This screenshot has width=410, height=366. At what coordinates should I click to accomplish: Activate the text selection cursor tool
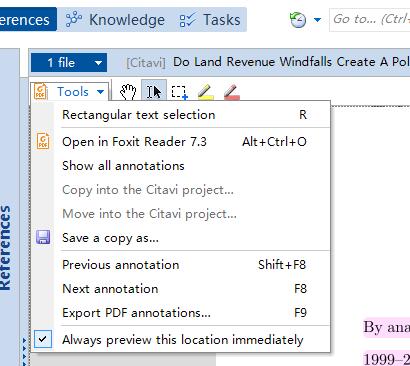coord(154,91)
